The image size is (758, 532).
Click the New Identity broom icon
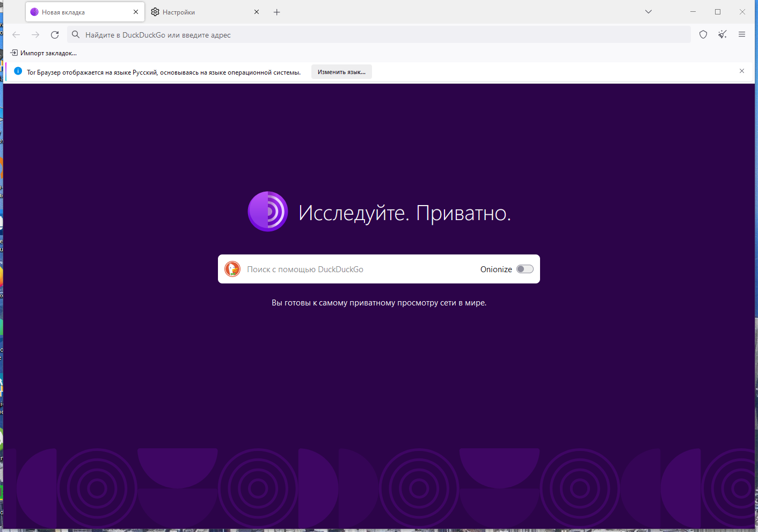click(x=723, y=35)
